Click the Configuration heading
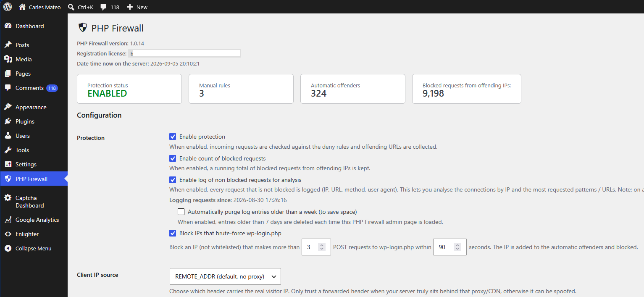Screen dimensions: 644x297 tap(99, 115)
